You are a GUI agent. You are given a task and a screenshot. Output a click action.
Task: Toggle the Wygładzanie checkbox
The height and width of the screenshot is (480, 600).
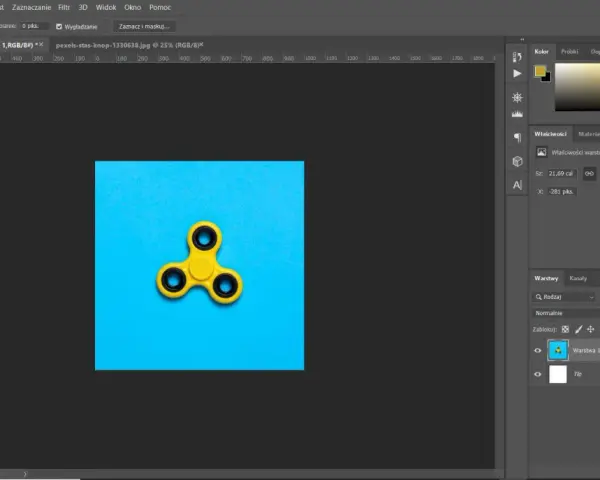[x=59, y=26]
